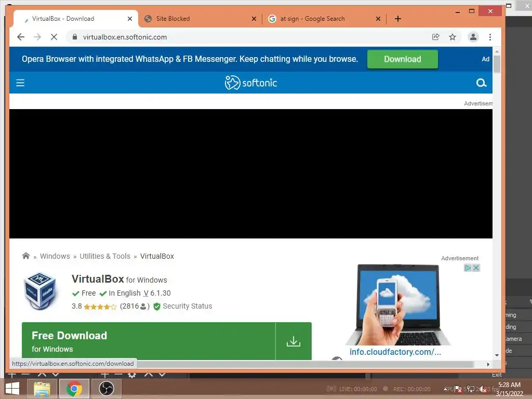Image resolution: width=532 pixels, height=399 pixels.
Task: Click the laptop and phone ad image
Action: click(x=398, y=304)
